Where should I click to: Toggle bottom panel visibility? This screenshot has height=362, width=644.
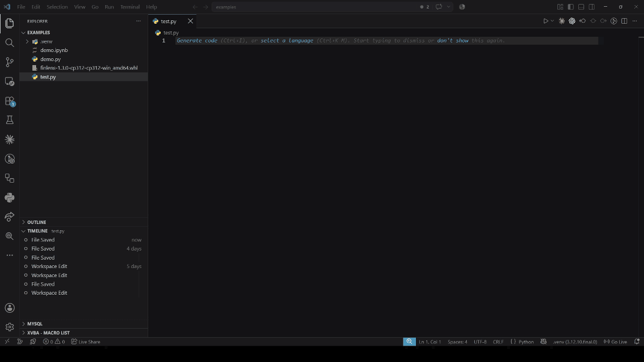581,7
